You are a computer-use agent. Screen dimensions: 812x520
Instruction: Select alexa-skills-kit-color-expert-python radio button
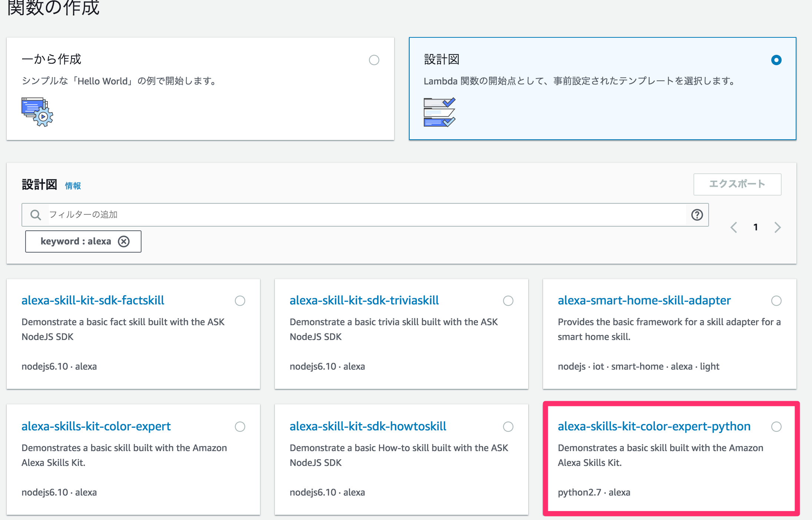(776, 427)
